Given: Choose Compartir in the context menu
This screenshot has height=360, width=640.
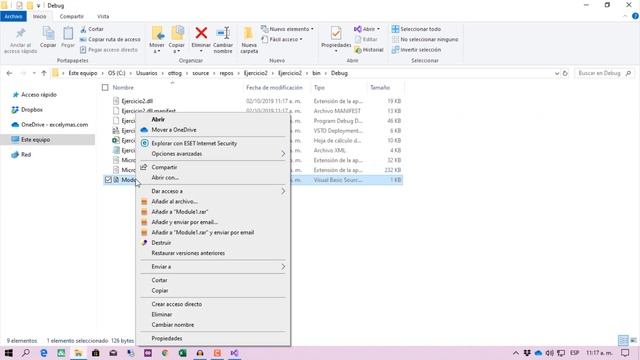Looking at the screenshot, I should [x=164, y=167].
